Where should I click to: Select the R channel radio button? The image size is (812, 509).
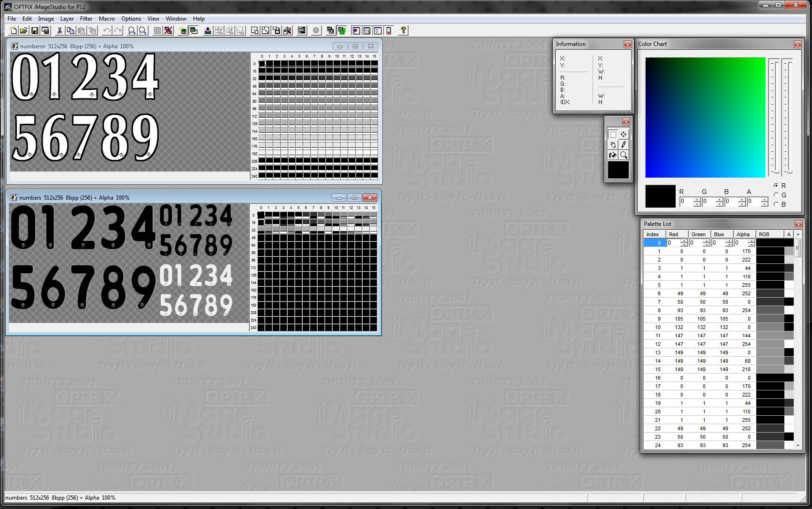[x=776, y=186]
